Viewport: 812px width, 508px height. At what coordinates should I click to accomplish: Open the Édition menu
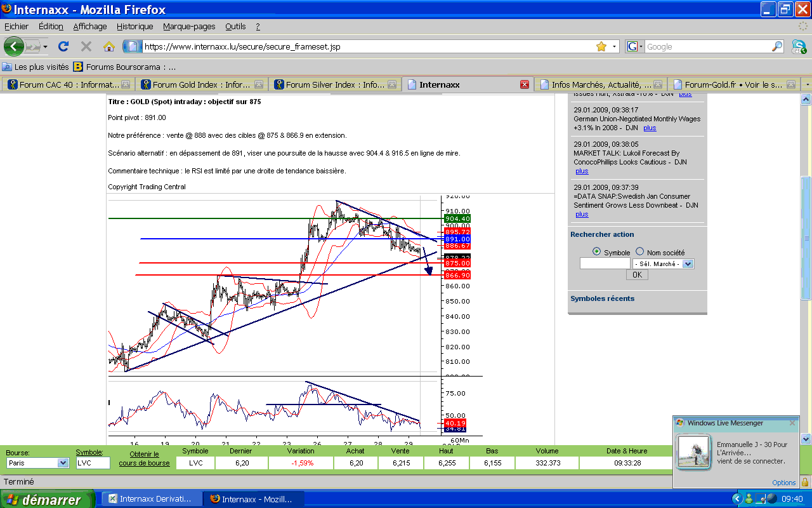pos(51,26)
